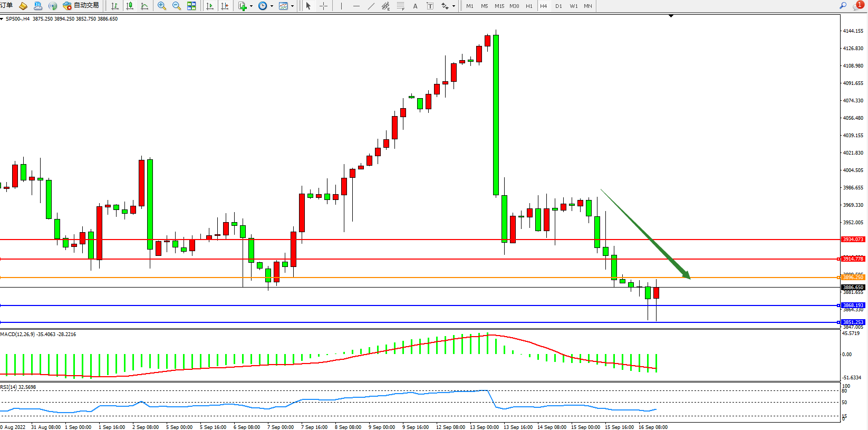Image resolution: width=868 pixels, height=430 pixels.
Task: Click the orange 3896.250 price level label
Action: point(853,278)
